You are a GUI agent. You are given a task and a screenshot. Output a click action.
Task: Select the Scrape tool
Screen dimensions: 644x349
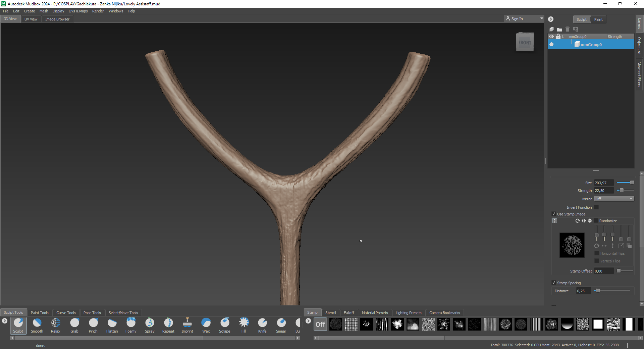(225, 323)
